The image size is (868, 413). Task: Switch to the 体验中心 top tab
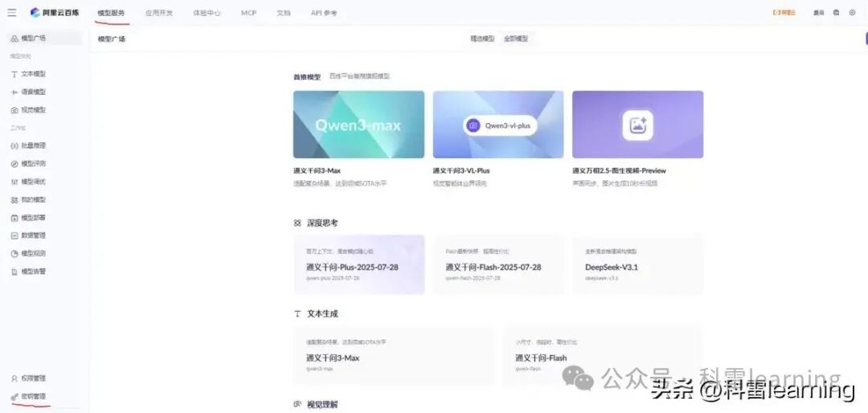(x=207, y=13)
